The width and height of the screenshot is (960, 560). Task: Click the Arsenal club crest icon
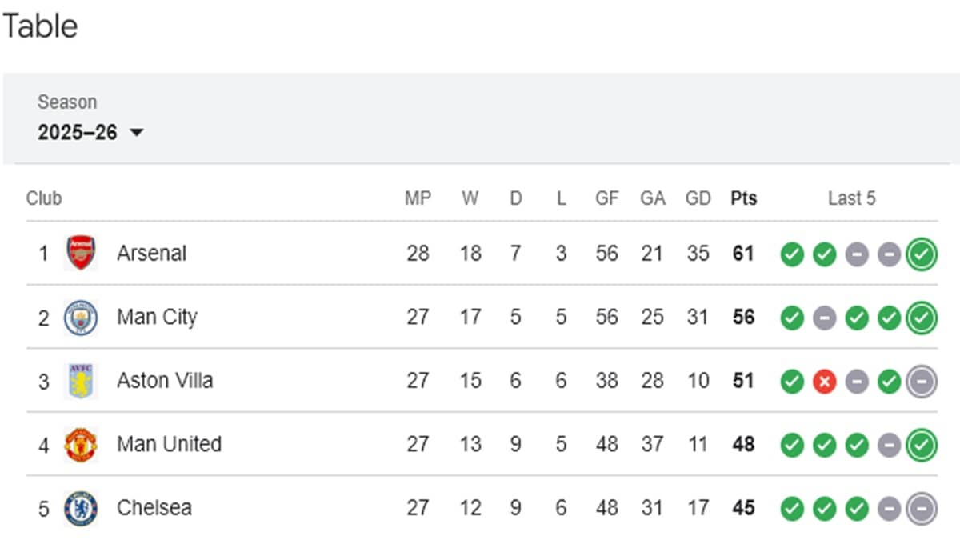(x=81, y=254)
